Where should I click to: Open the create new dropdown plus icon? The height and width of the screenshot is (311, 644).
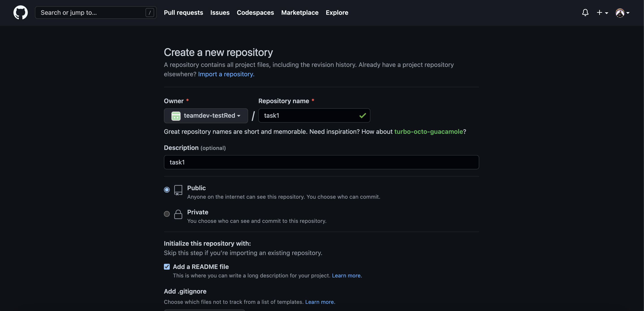600,13
